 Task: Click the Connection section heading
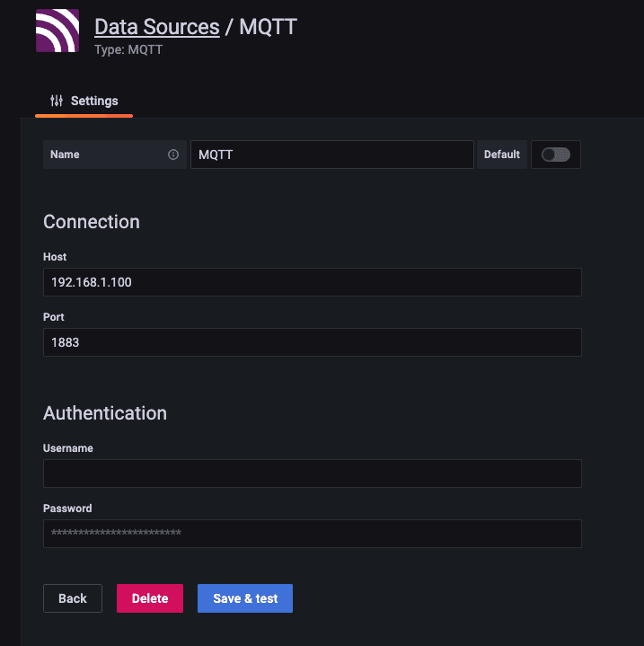[92, 222]
